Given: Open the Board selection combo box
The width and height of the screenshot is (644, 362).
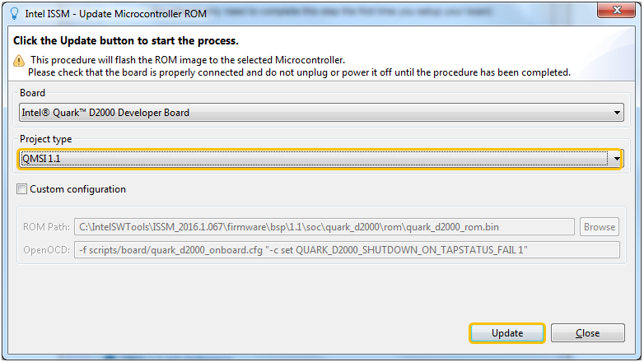Looking at the screenshot, I should click(x=321, y=113).
